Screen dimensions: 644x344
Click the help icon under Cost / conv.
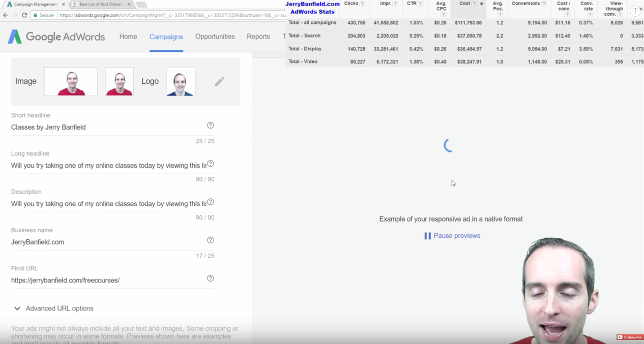click(x=567, y=15)
